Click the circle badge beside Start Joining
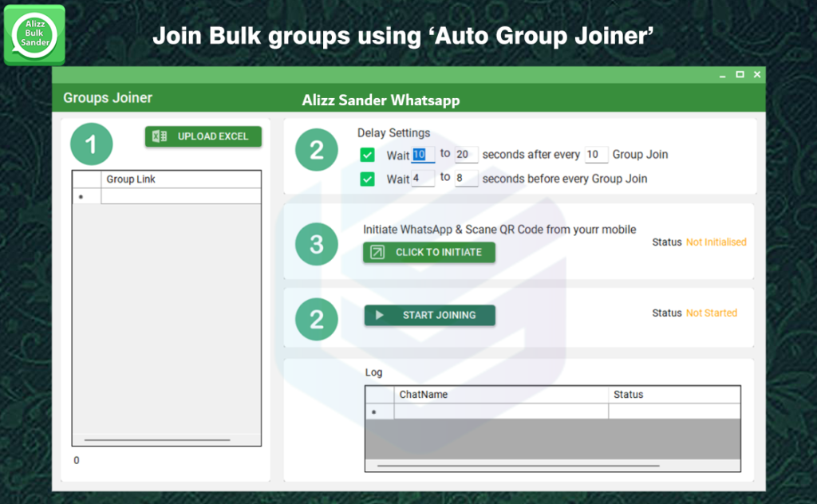Image resolution: width=817 pixels, height=504 pixels. (x=316, y=319)
